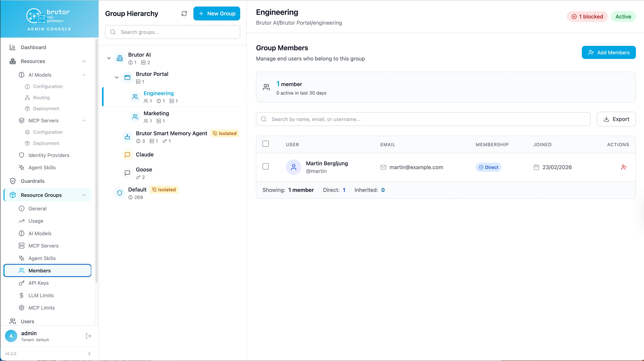Click the Claude chat bubble icon
Viewport: 644px width, 361px height.
127,155
